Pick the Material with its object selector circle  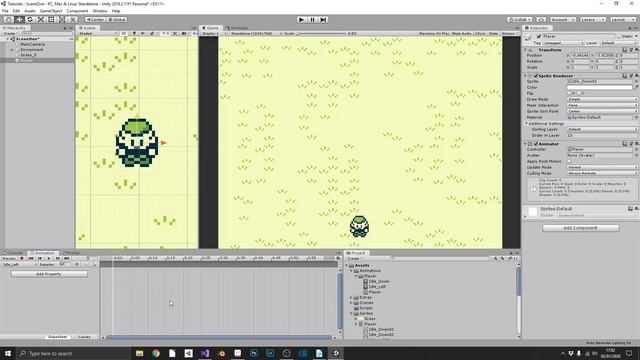point(636,117)
